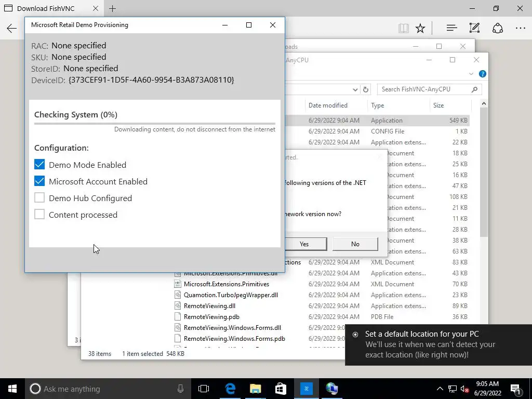
Task: Open Explorer help icon
Action: (482, 74)
